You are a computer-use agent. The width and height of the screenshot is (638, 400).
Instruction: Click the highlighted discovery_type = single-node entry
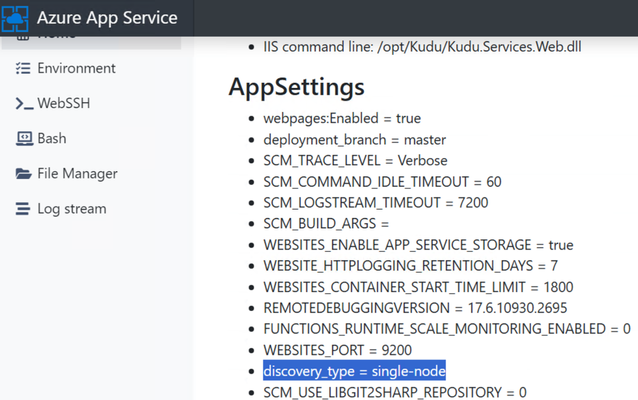(354, 371)
